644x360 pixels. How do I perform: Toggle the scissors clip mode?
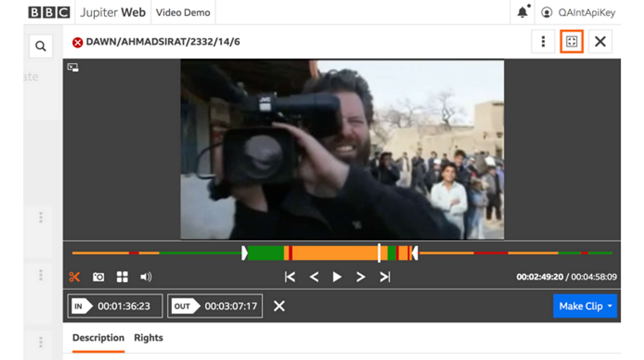pos(74,277)
